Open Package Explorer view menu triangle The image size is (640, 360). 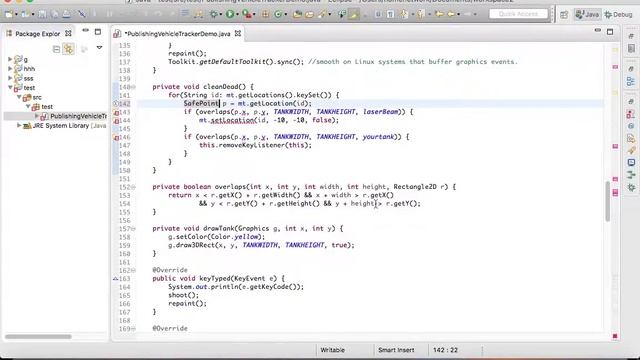click(99, 48)
